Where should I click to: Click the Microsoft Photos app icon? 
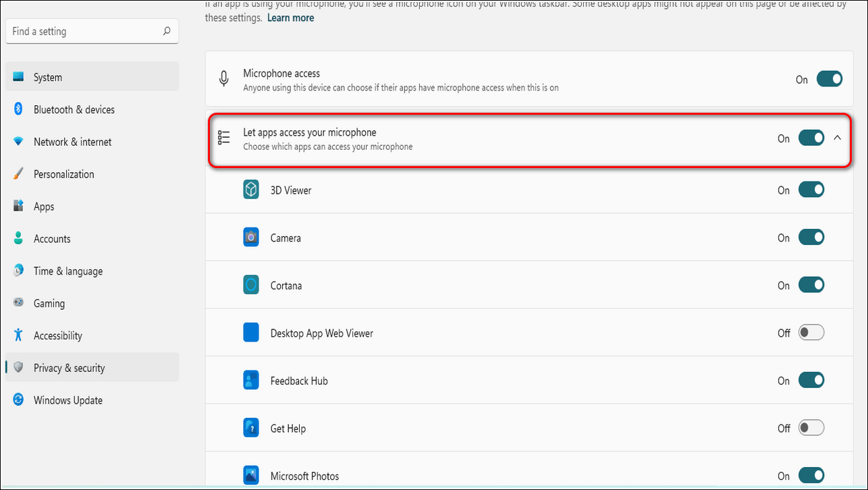click(251, 476)
